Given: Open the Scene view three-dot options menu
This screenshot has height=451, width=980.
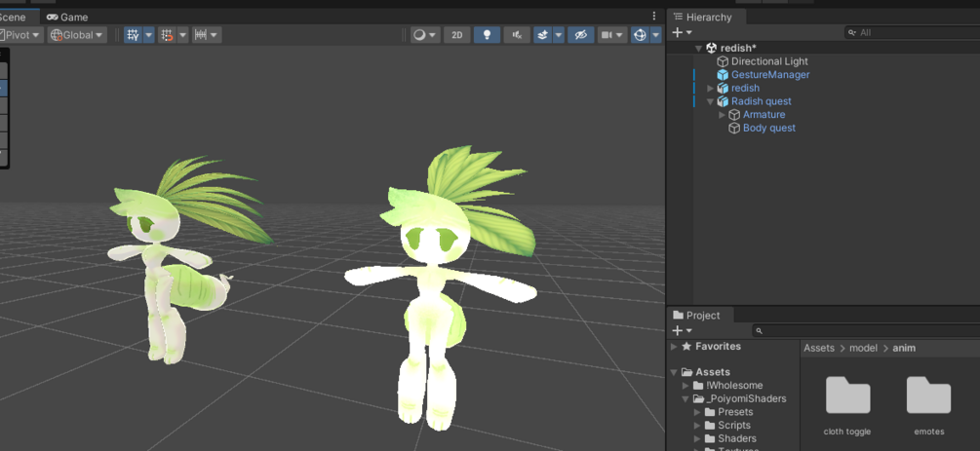Looking at the screenshot, I should [x=654, y=17].
